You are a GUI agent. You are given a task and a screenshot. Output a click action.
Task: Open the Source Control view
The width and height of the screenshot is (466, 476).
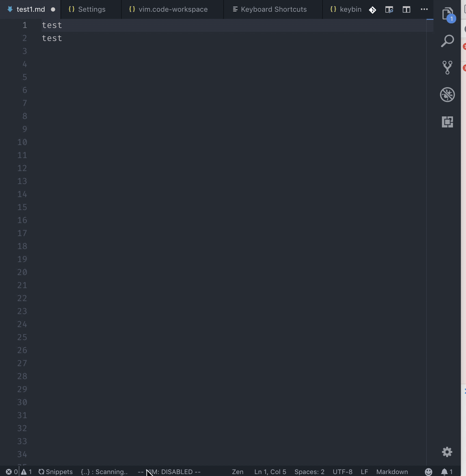coord(447,68)
